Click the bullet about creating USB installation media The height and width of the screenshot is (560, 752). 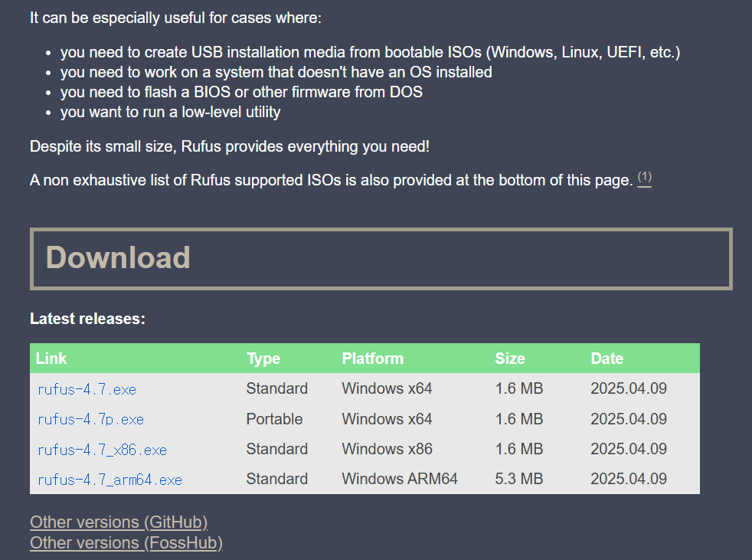click(x=370, y=52)
